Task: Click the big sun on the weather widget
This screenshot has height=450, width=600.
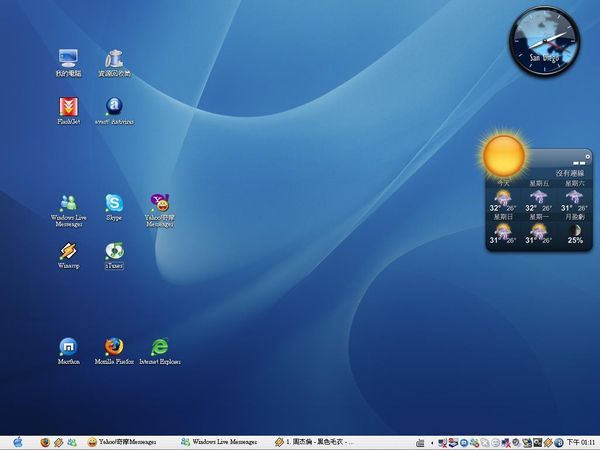Action: [x=503, y=155]
